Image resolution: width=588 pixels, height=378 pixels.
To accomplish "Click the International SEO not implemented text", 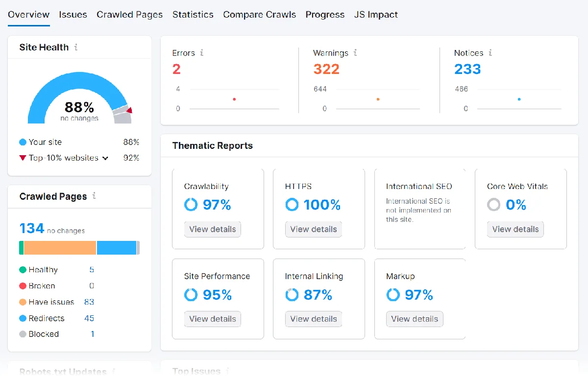I will pos(418,210).
